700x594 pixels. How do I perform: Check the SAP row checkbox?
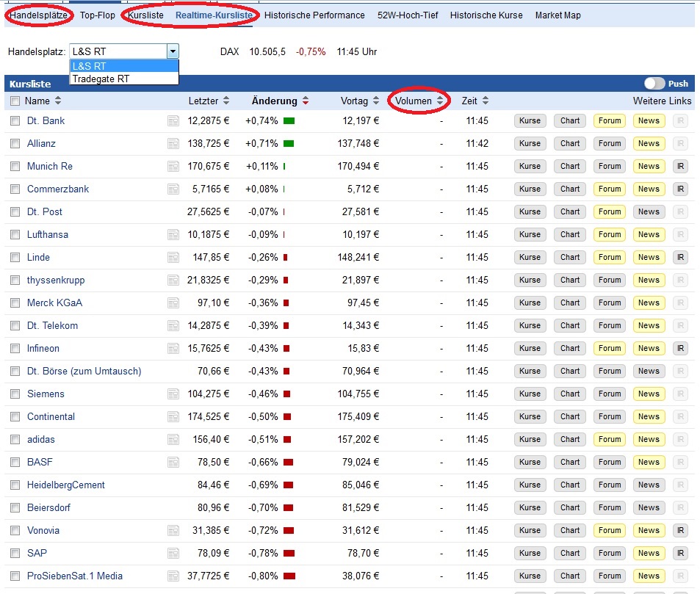point(15,554)
